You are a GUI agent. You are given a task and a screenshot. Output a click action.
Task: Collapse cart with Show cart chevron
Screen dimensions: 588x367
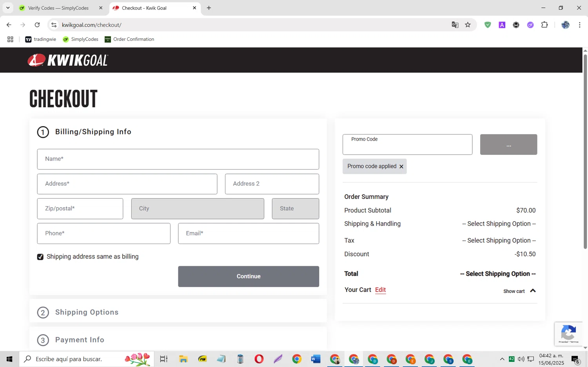[x=533, y=291]
